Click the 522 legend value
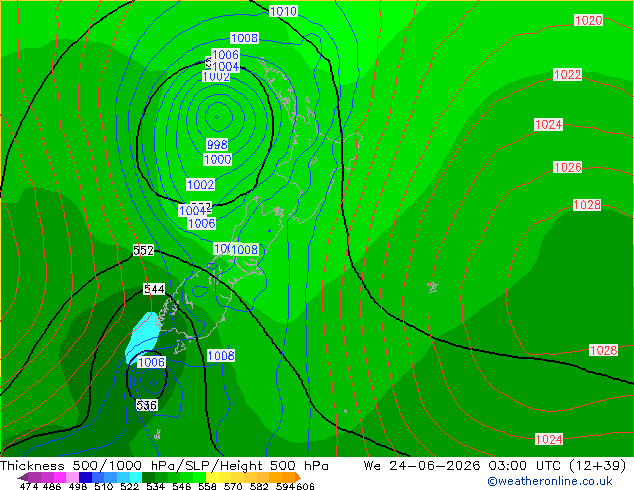The height and width of the screenshot is (490, 634). (129, 486)
